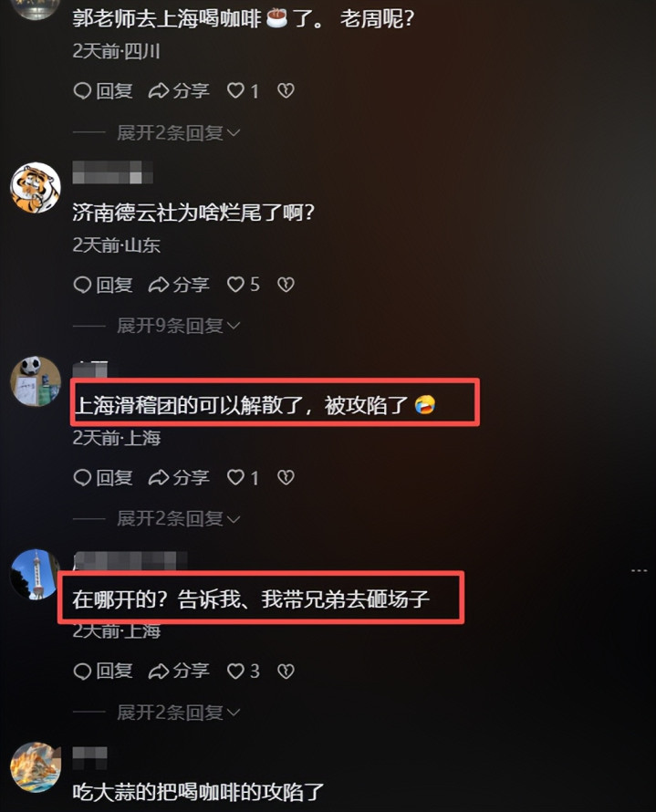Reply to the 砸场子 comment
This screenshot has width=656, height=812.
[x=103, y=671]
